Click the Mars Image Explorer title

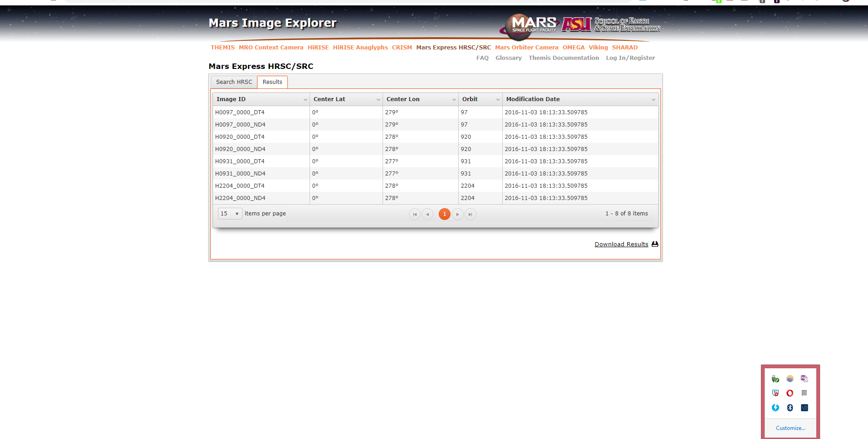272,23
